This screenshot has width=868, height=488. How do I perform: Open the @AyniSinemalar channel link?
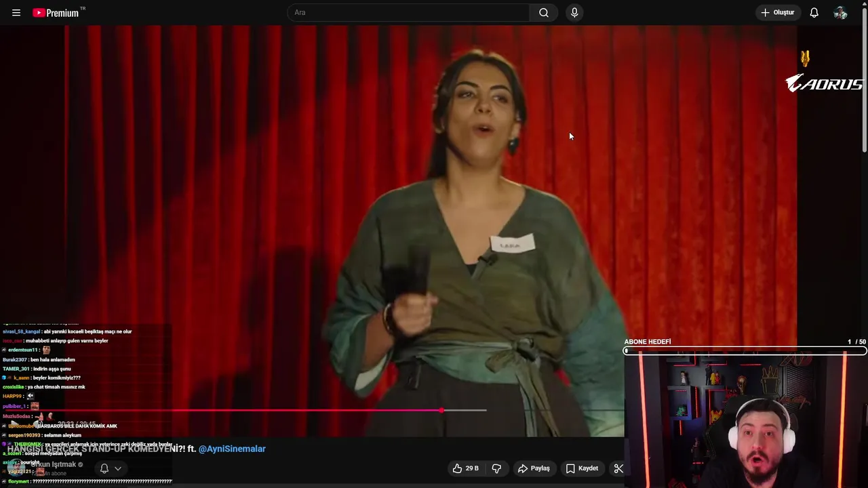[x=232, y=449]
